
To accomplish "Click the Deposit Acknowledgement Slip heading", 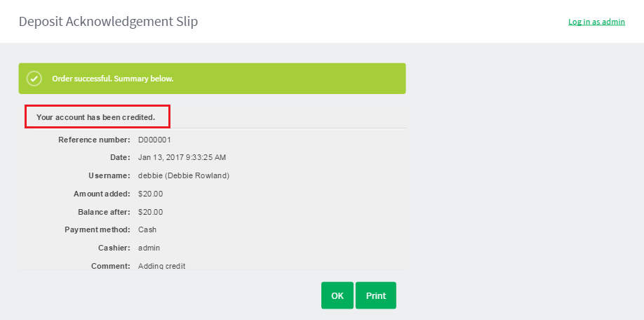I will pos(109,21).
